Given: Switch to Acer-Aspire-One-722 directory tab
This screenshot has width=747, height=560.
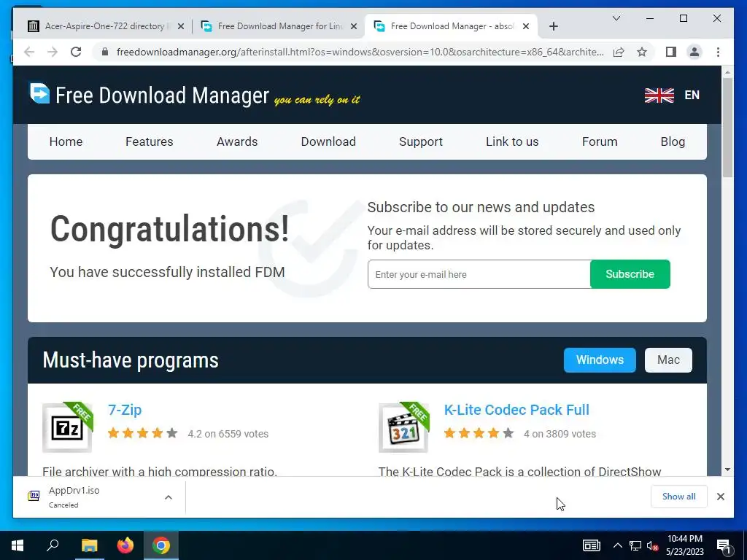Looking at the screenshot, I should [x=105, y=26].
